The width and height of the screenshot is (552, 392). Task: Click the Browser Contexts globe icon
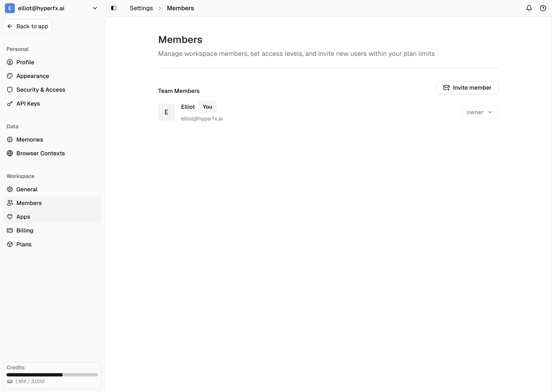[x=10, y=153]
